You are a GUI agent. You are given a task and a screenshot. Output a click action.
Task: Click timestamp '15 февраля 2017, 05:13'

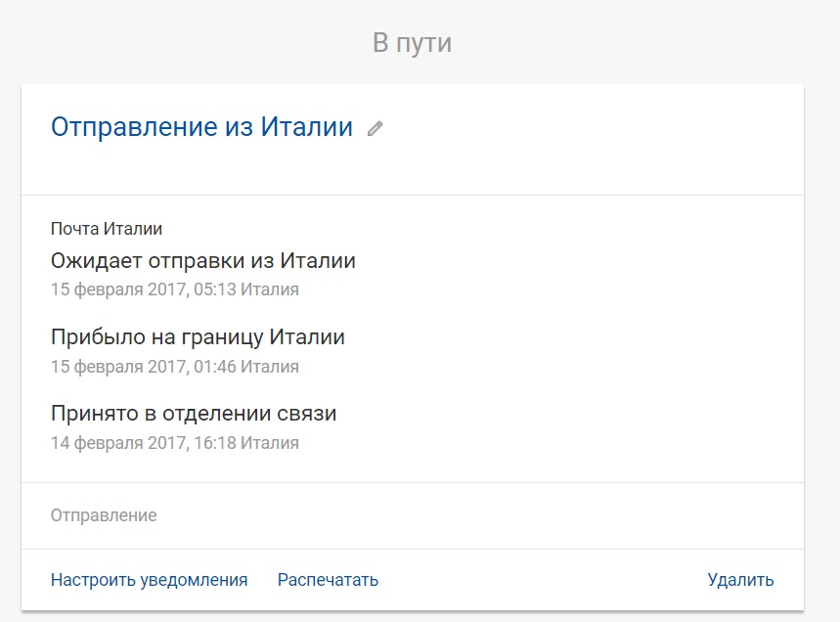pyautogui.click(x=143, y=289)
